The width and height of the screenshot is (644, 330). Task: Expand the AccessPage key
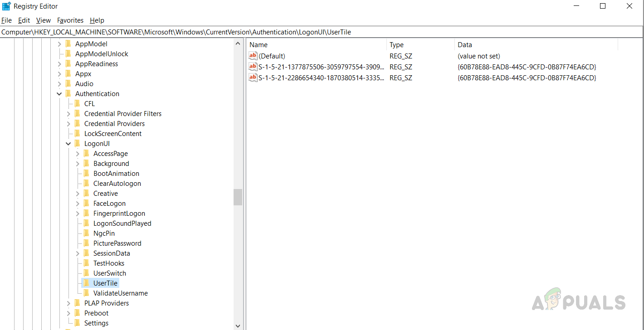[78, 154]
